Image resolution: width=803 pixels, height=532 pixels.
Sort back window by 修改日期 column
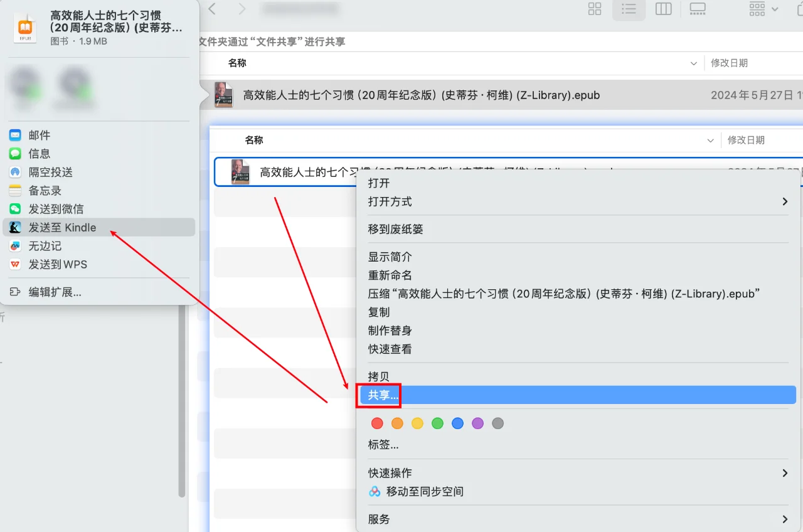[x=729, y=63]
